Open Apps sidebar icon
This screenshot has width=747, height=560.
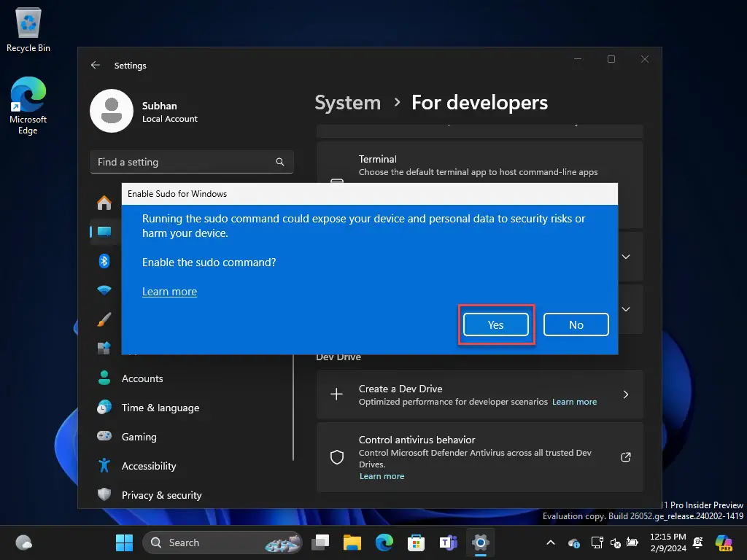click(x=104, y=348)
